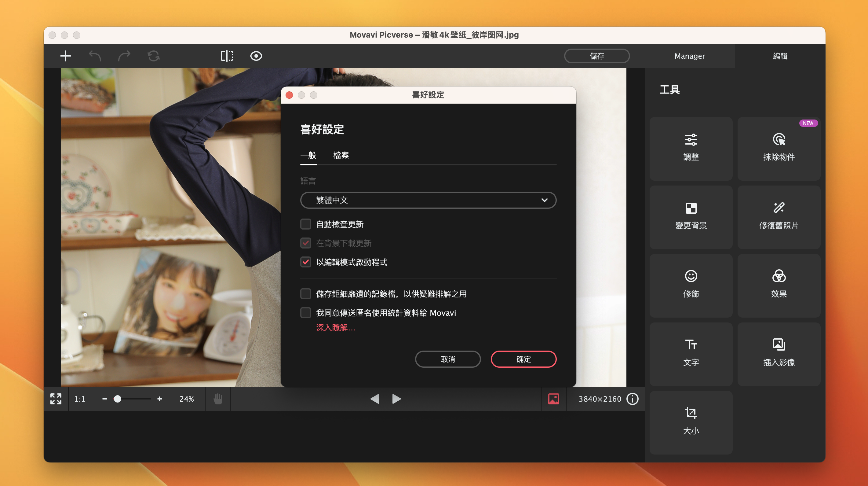This screenshot has width=868, height=486.
Task: Click the hand pan tool icon
Action: [x=218, y=399]
